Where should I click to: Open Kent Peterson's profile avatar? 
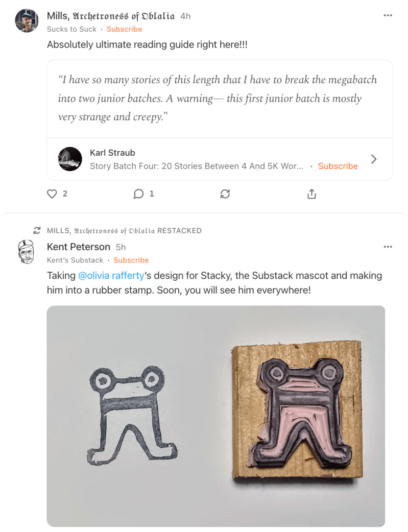(x=27, y=252)
